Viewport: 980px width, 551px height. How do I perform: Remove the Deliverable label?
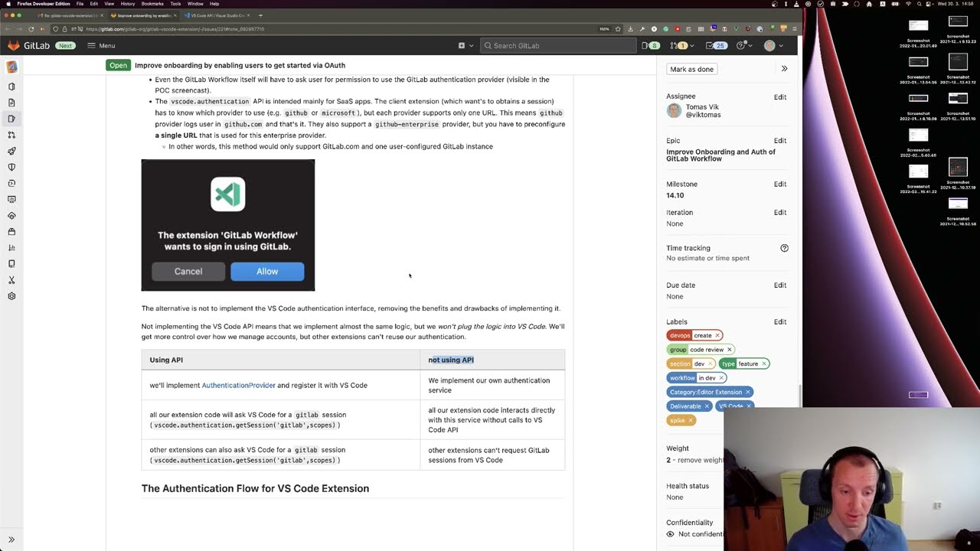pos(706,406)
